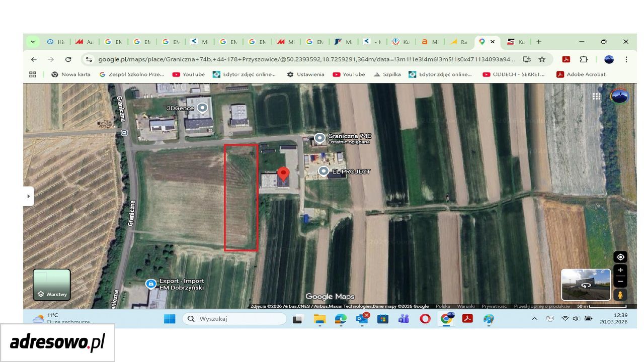Open a new browser tab

[538, 42]
